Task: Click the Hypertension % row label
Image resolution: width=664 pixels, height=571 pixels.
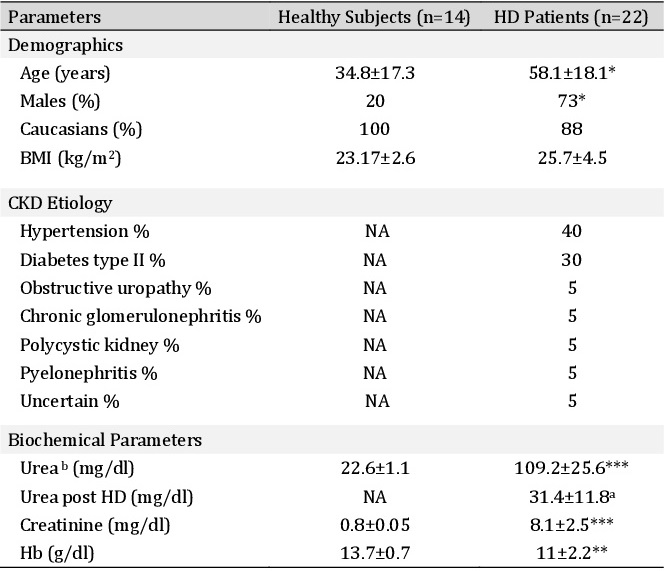Action: (85, 231)
